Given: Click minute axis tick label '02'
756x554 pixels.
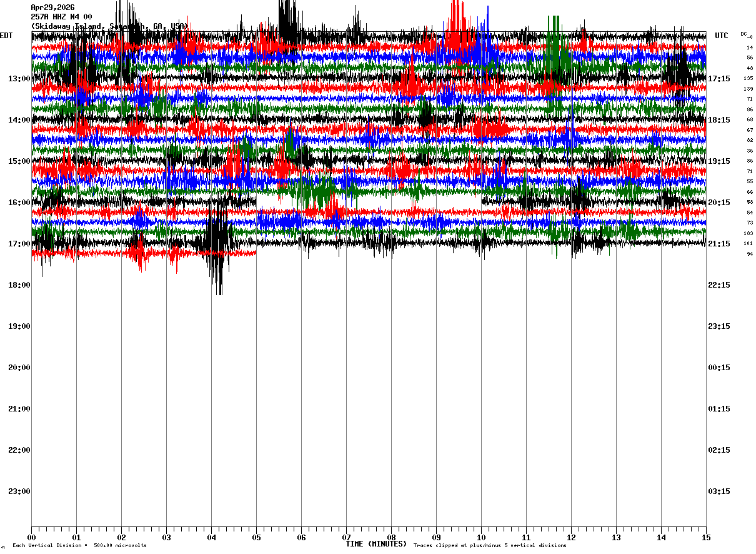Looking at the screenshot, I should (121, 537).
